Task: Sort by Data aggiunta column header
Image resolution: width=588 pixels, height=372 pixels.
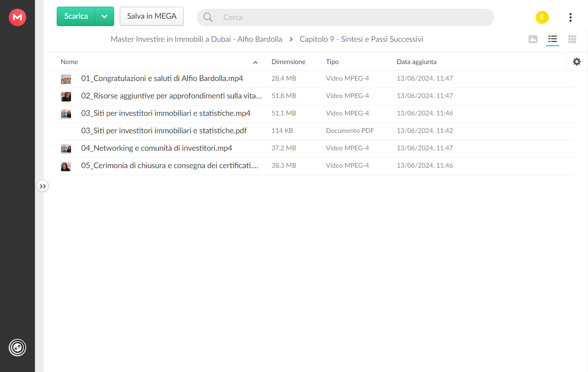Action: pos(417,62)
